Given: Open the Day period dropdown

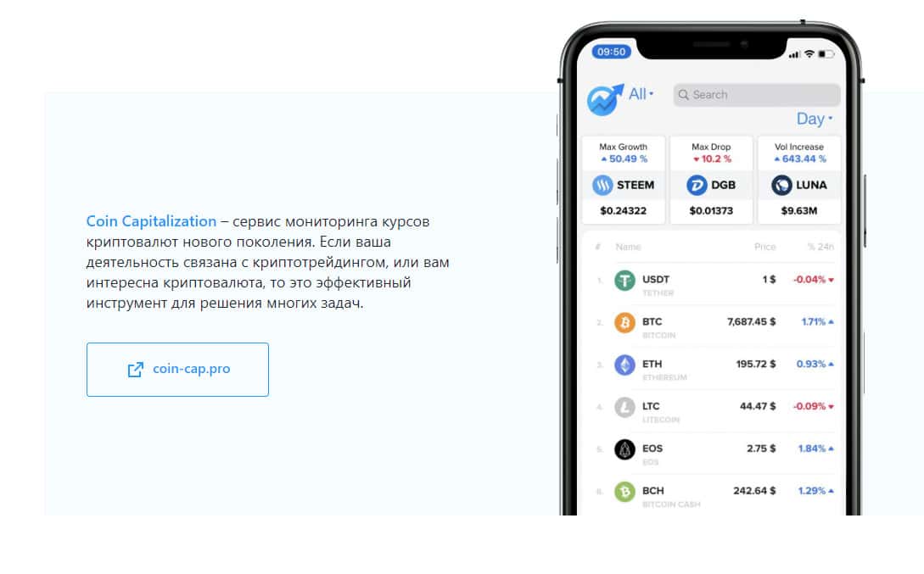Looking at the screenshot, I should click(x=815, y=119).
